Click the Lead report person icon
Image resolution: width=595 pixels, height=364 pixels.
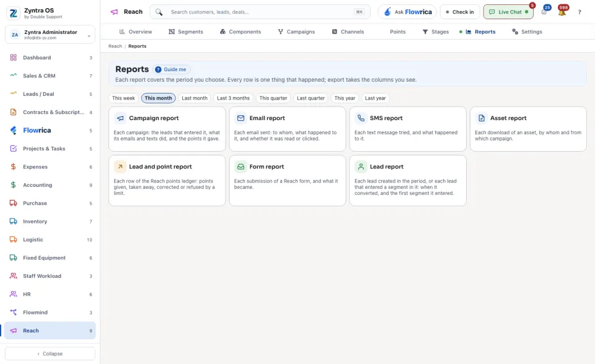click(361, 167)
